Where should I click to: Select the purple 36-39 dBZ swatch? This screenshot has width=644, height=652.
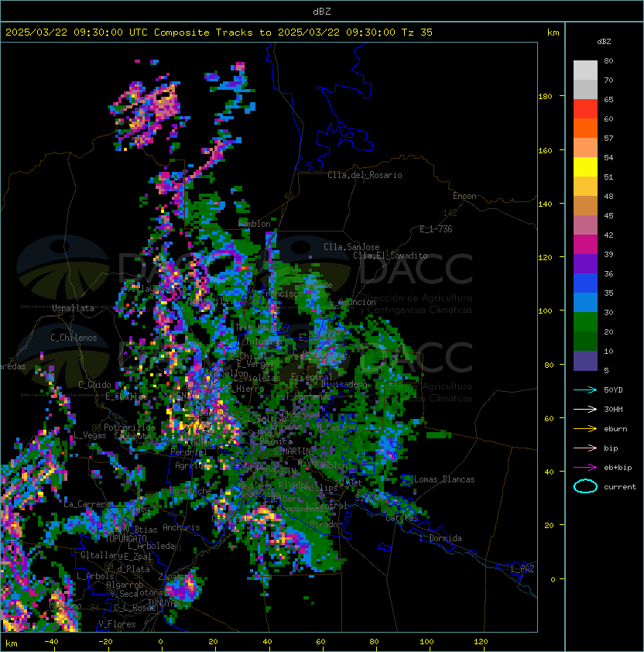pos(585,263)
